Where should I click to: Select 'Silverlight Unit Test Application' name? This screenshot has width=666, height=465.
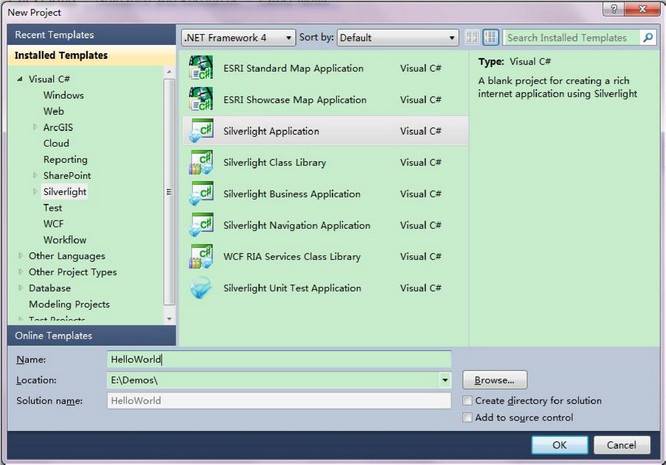[x=292, y=288]
